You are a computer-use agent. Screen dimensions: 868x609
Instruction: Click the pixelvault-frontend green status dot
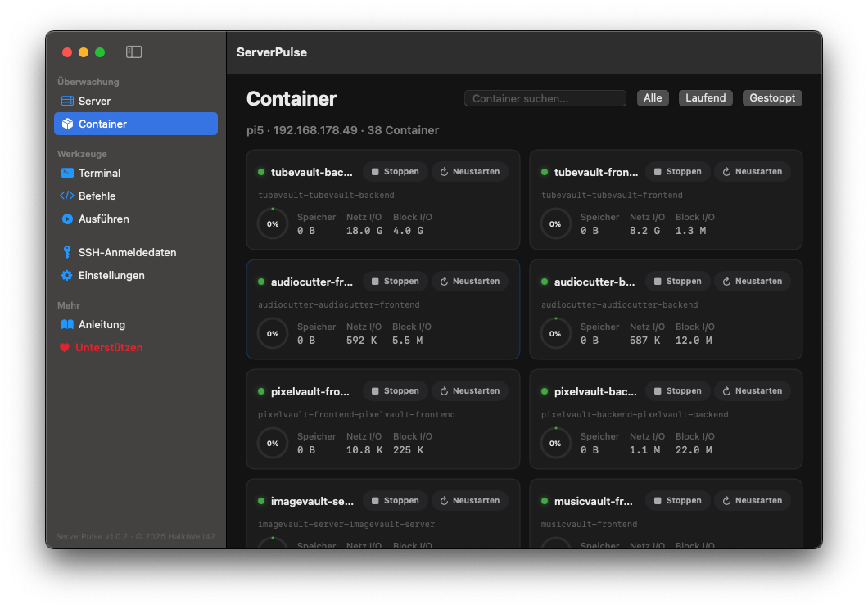(x=261, y=391)
